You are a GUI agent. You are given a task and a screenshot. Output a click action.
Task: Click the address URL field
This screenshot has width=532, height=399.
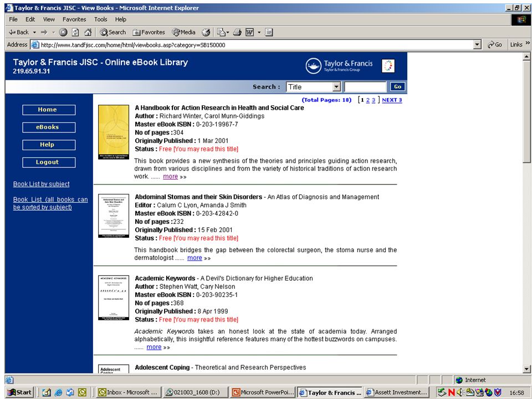(x=256, y=45)
